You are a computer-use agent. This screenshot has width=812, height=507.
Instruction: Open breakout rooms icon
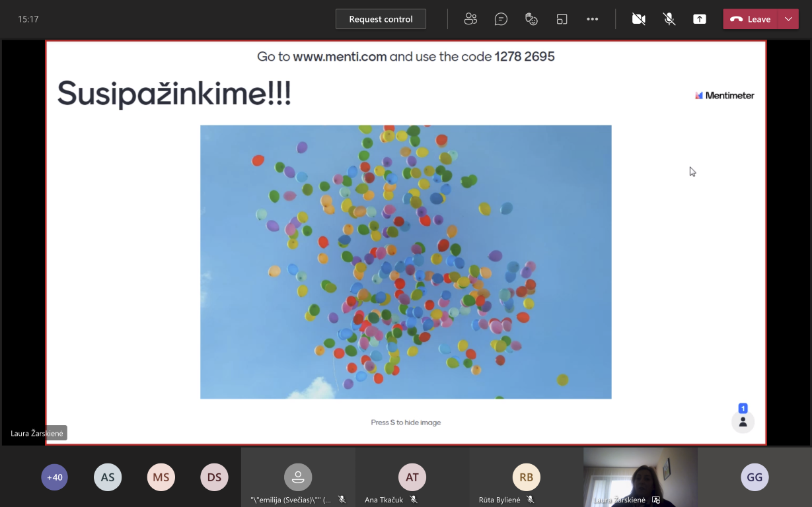point(562,19)
